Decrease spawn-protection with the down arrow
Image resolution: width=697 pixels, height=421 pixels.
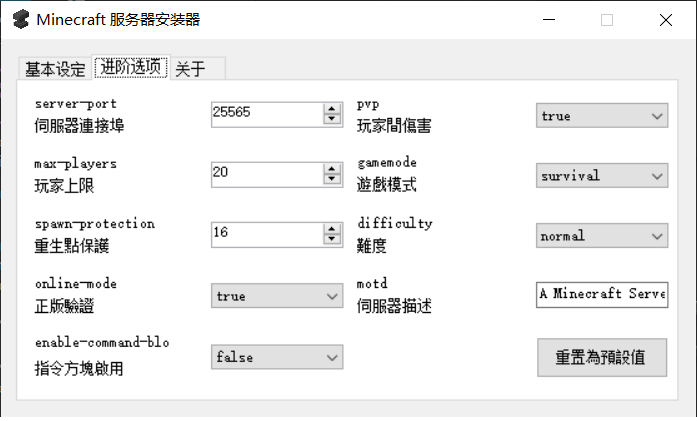pos(332,240)
